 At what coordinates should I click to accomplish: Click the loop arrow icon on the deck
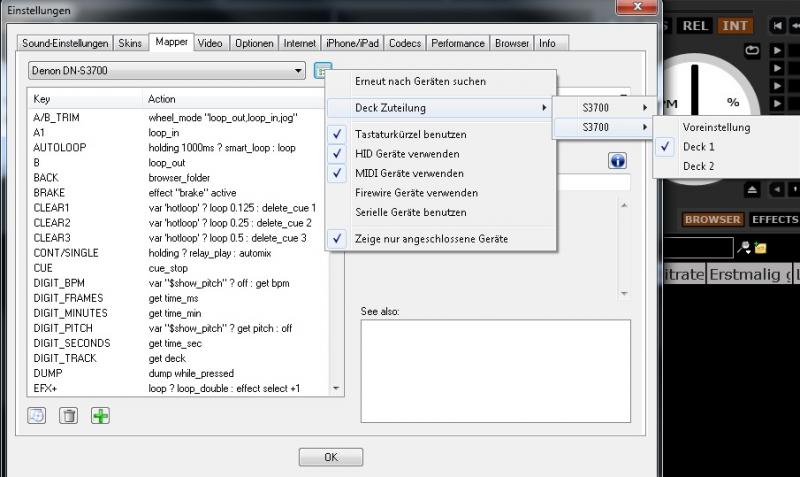pos(752,50)
